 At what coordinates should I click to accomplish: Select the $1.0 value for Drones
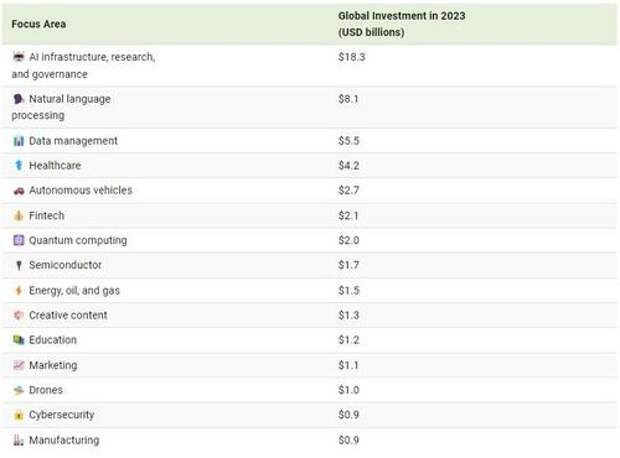[349, 390]
